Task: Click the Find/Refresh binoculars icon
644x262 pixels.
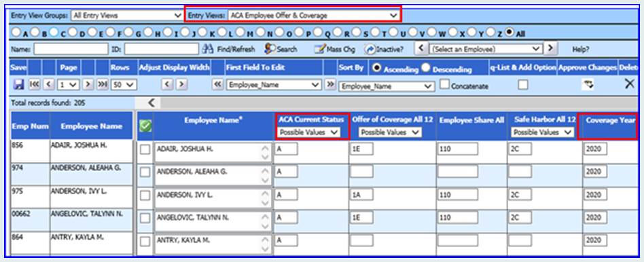Action: point(208,49)
